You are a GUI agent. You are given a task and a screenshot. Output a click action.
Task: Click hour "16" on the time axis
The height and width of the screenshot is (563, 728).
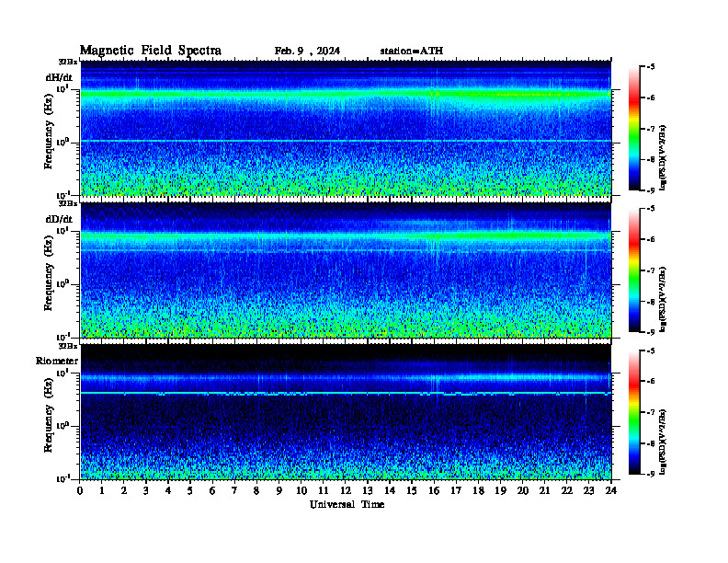pos(434,491)
